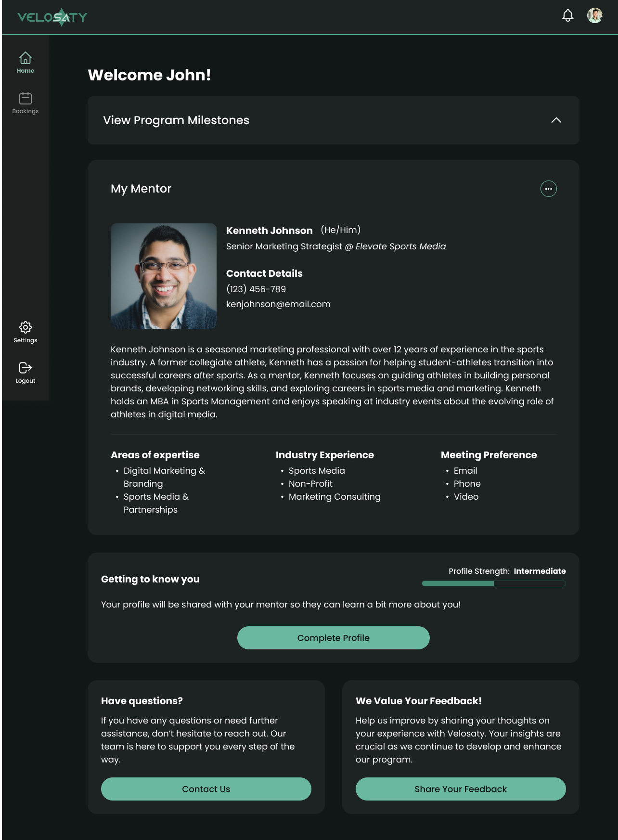Viewport: 618px width, 840px height.
Task: Open My Mentor more options menu
Action: pos(549,189)
